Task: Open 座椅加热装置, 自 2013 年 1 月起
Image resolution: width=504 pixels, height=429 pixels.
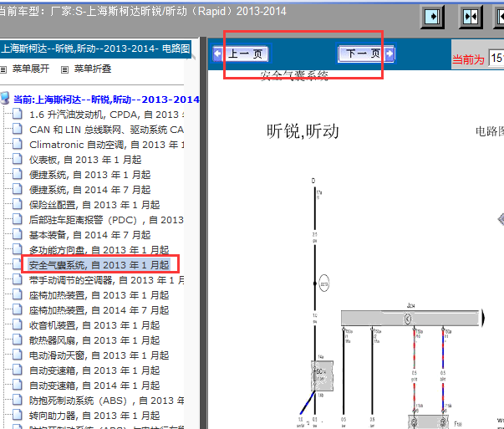Action: point(99,295)
